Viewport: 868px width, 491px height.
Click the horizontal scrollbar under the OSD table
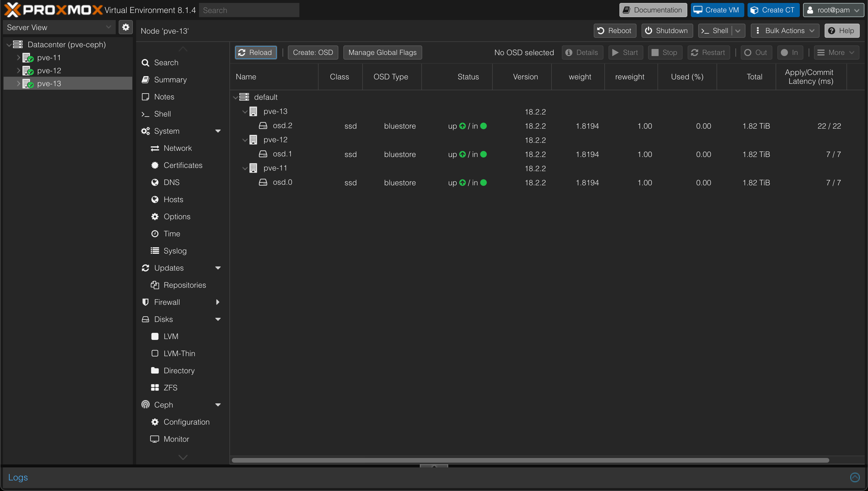pos(530,460)
